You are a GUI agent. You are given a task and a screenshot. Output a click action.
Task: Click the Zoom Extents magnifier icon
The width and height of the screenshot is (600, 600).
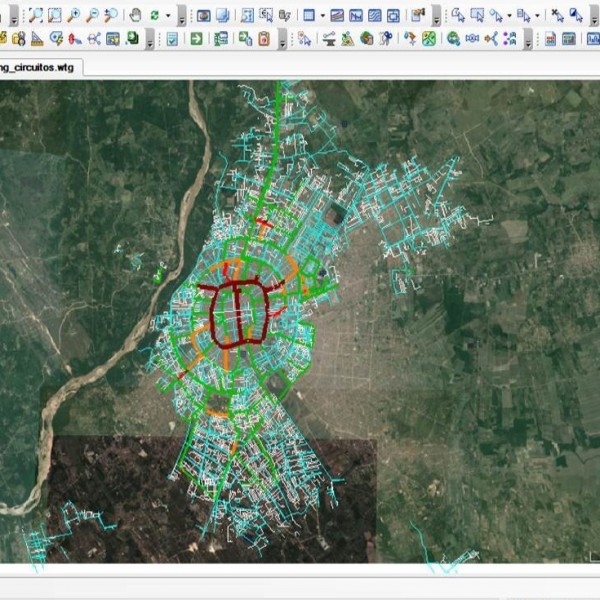point(36,15)
